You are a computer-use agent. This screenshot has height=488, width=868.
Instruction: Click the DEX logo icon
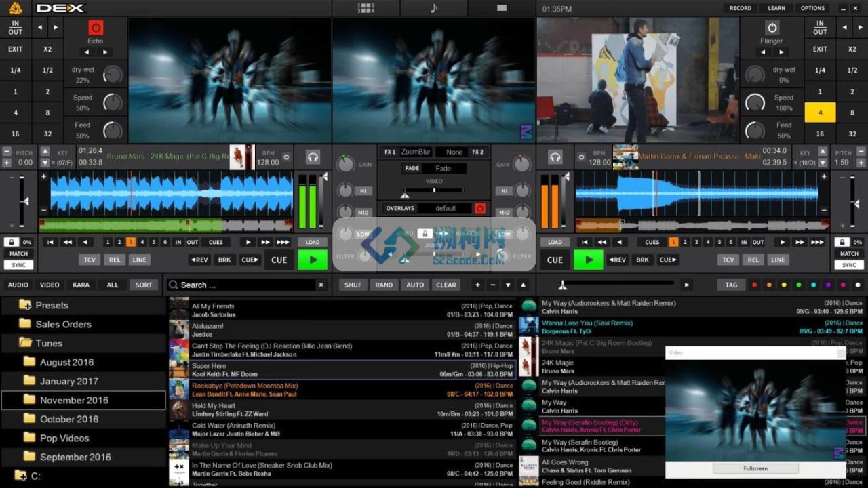pos(14,8)
